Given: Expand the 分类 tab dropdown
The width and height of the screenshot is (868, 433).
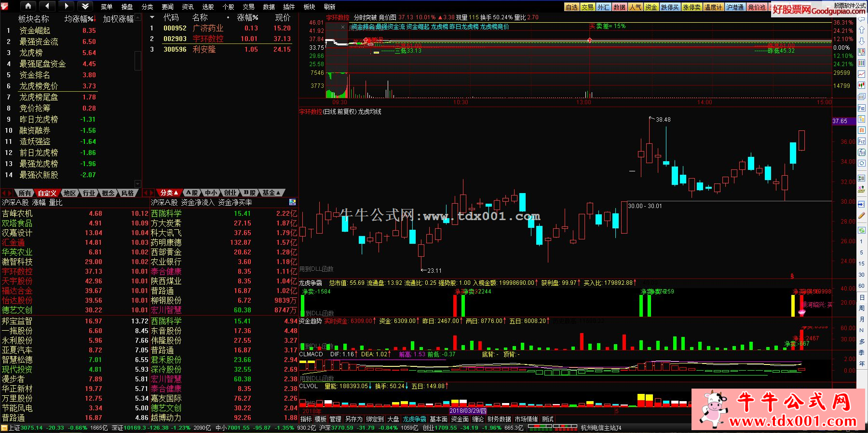Looking at the screenshot, I should point(169,193).
